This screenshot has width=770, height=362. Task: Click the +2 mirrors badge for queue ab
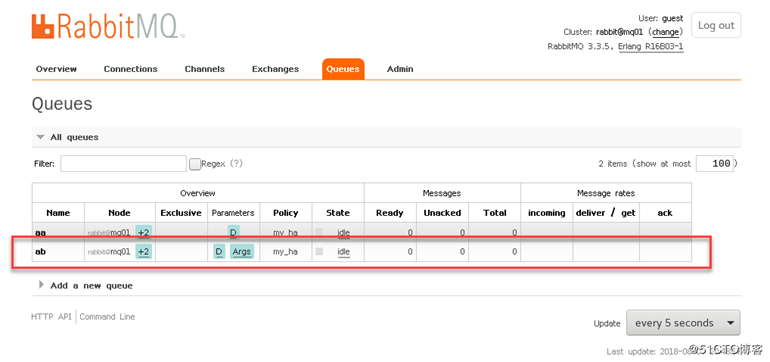click(x=143, y=252)
